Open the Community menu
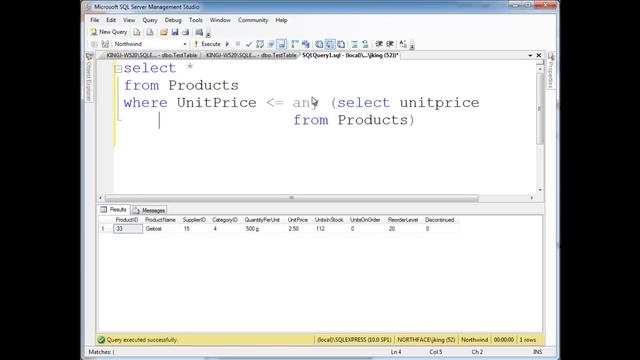640x360 pixels. click(253, 20)
